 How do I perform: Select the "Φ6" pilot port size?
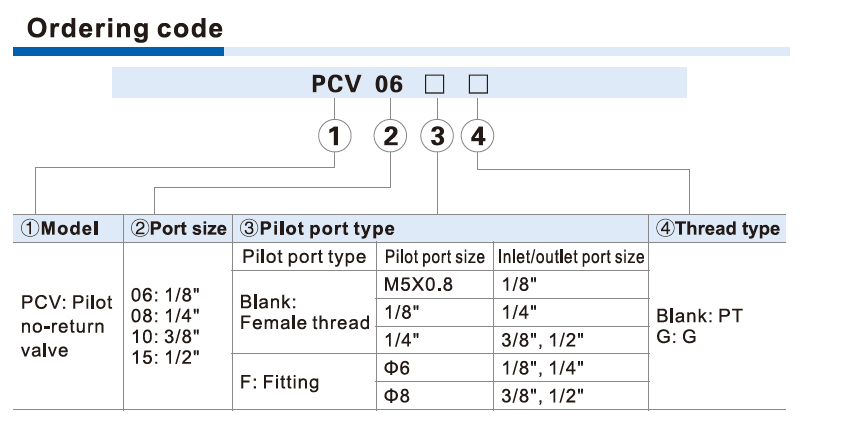pyautogui.click(x=397, y=368)
